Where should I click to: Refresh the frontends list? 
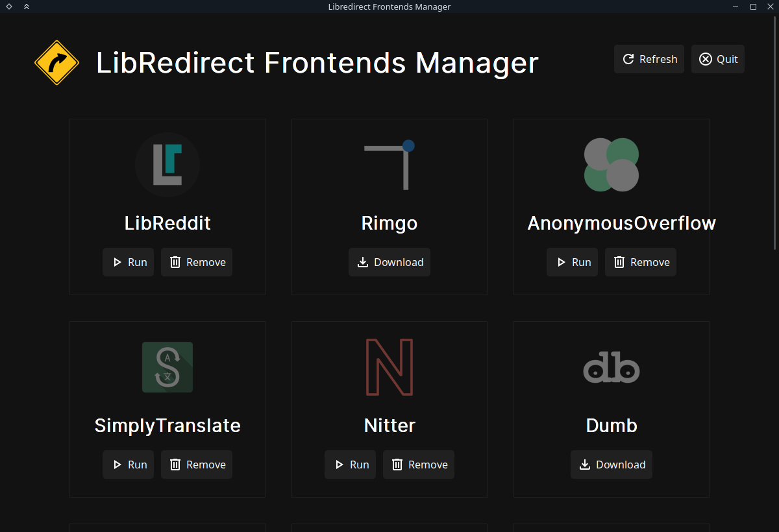(649, 59)
